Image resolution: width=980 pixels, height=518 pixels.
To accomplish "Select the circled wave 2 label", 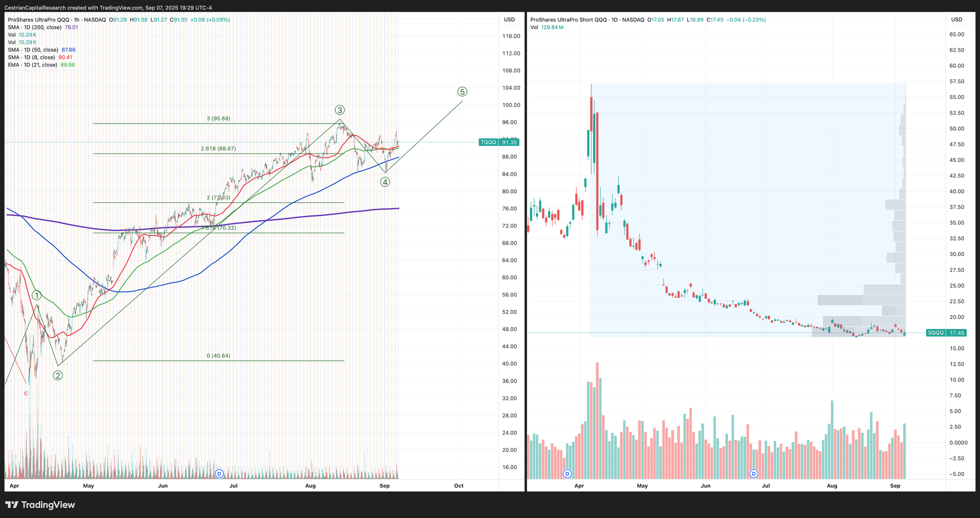I will coord(58,375).
